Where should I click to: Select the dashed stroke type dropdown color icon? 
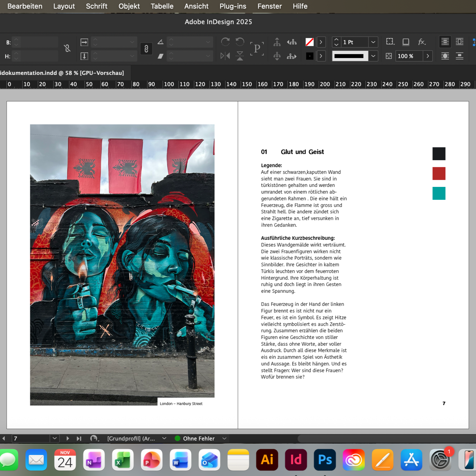[309, 56]
